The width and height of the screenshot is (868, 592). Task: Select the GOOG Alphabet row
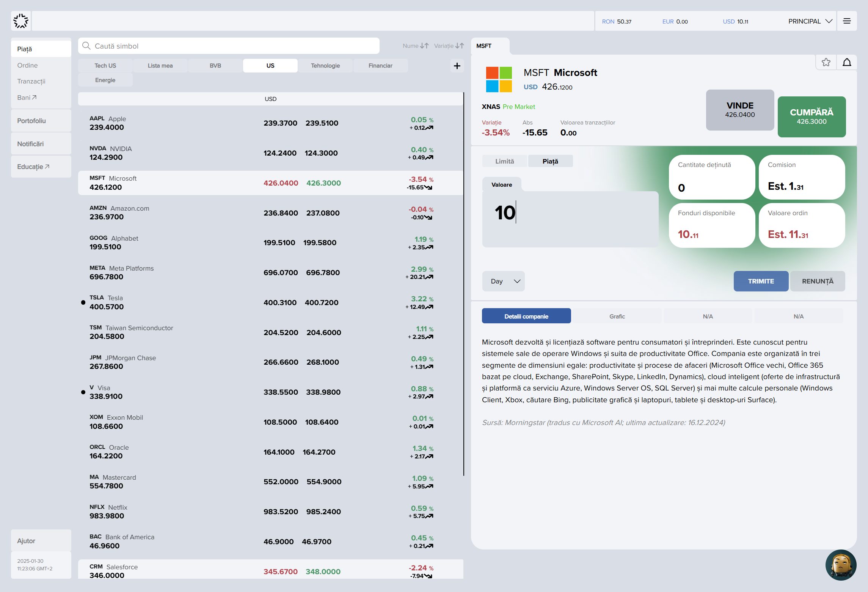click(270, 242)
